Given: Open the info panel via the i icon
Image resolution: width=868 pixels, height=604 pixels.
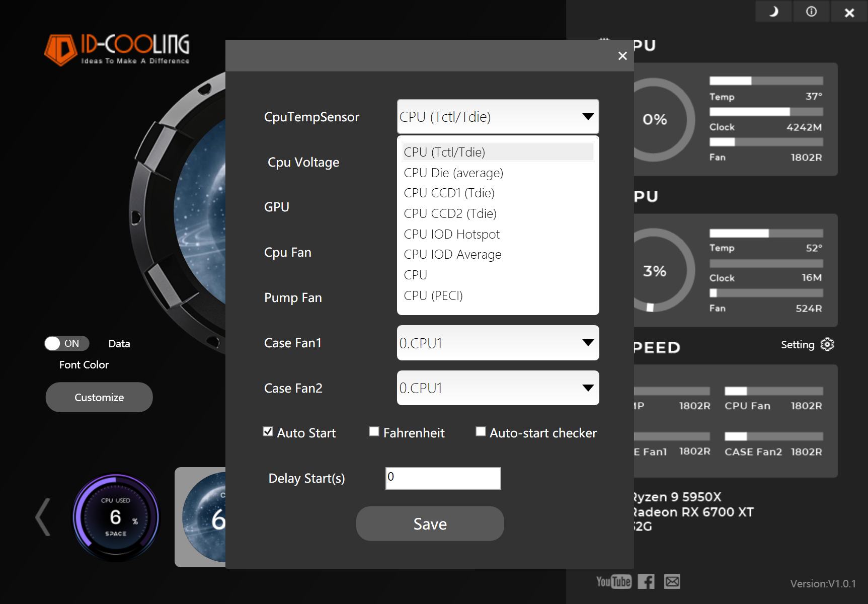Looking at the screenshot, I should coord(811,11).
